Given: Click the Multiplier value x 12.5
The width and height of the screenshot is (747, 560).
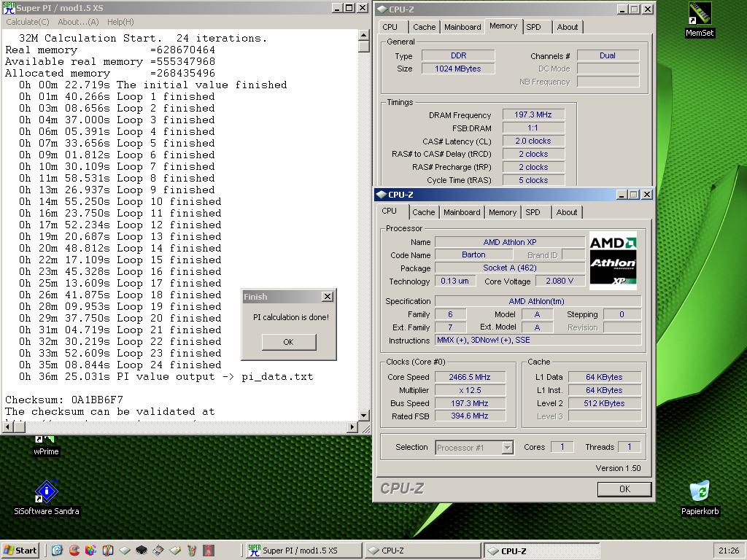Looking at the screenshot, I should (470, 390).
